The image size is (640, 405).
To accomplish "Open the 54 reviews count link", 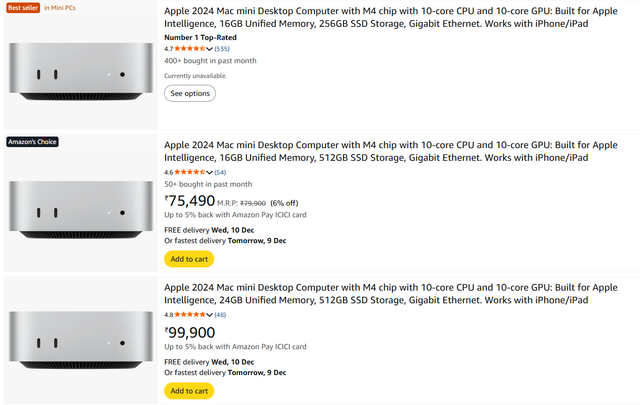I will click(x=220, y=172).
